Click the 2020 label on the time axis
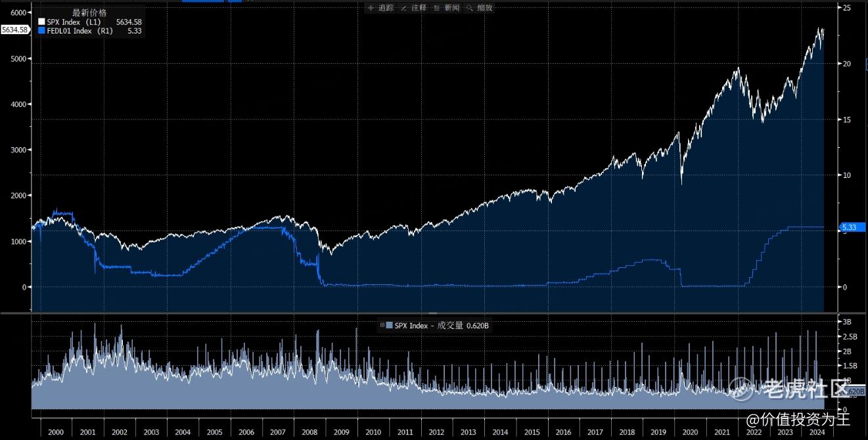This screenshot has width=868, height=440. pos(690,433)
